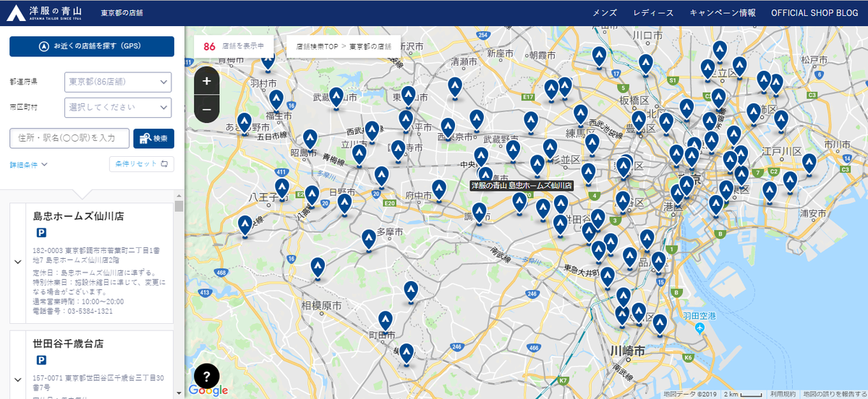The width and height of the screenshot is (868, 399).
Task: Focus the 住所・駅名 address input field
Action: tap(69, 138)
